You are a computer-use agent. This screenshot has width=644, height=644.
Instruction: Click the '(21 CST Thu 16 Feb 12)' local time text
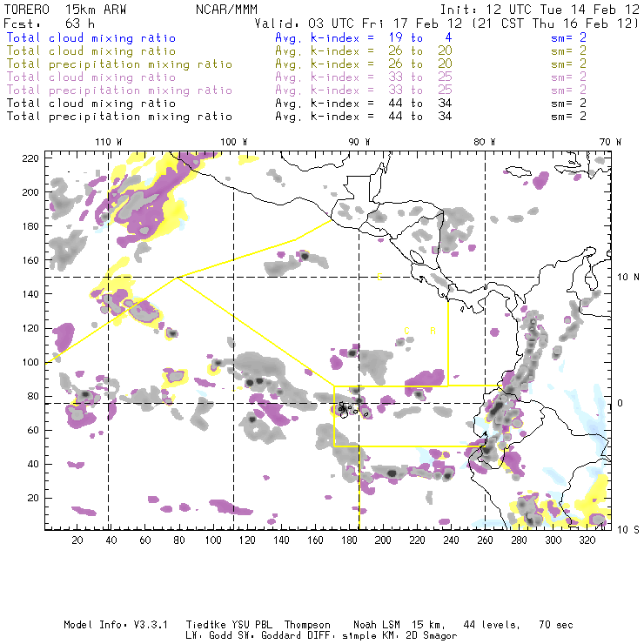click(555, 23)
